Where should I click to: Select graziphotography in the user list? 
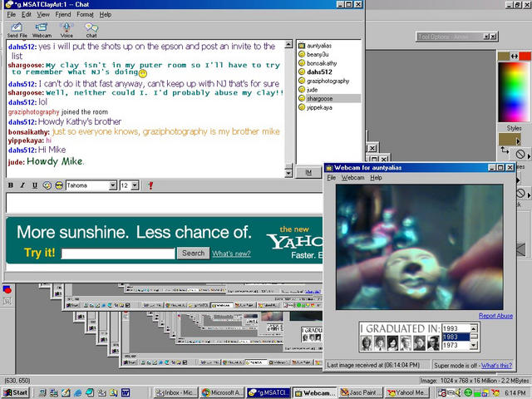(x=328, y=81)
